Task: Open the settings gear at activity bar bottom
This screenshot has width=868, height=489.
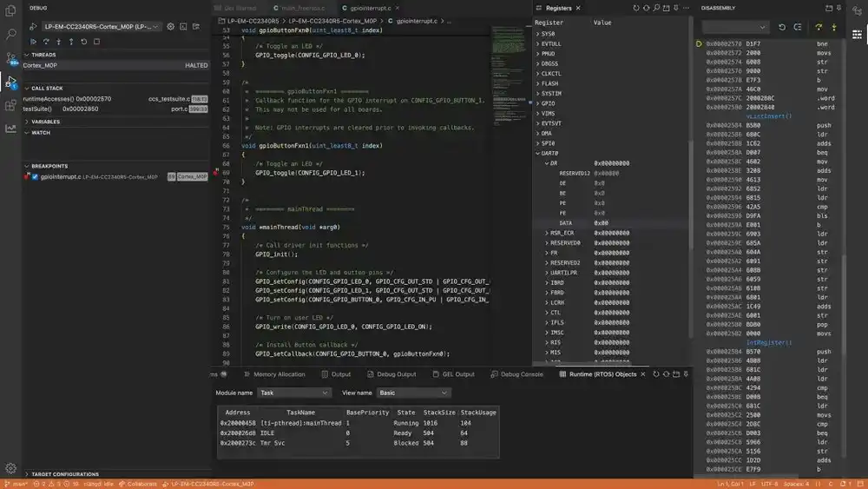Action: (10, 468)
